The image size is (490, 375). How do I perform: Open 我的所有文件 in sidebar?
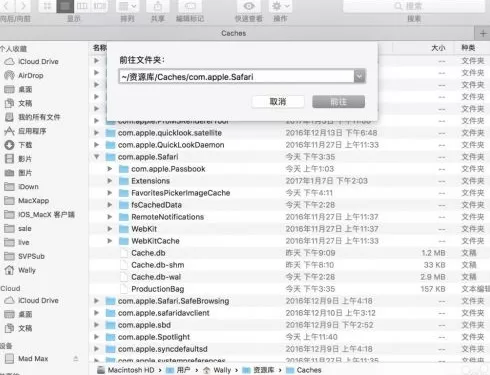32,117
